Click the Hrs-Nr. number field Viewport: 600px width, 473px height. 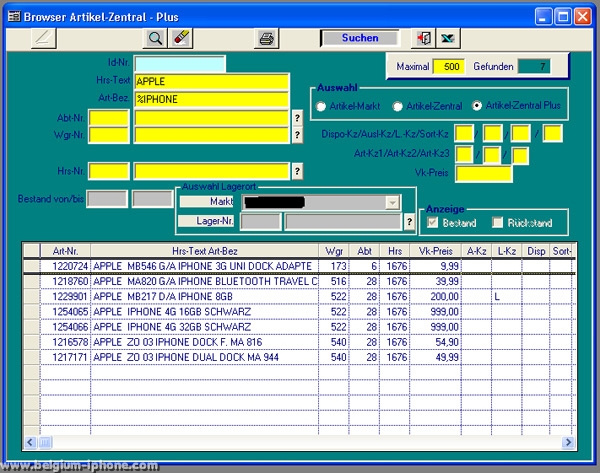[109, 171]
